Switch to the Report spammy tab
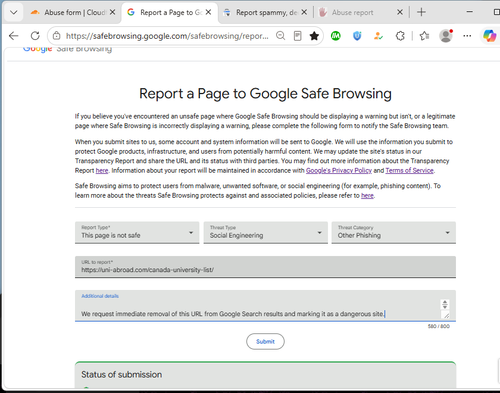Viewport: 500px width, 393px height. point(261,13)
